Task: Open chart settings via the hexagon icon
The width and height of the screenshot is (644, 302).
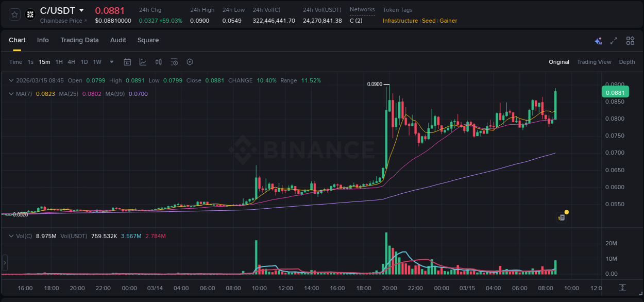Action: [190, 62]
